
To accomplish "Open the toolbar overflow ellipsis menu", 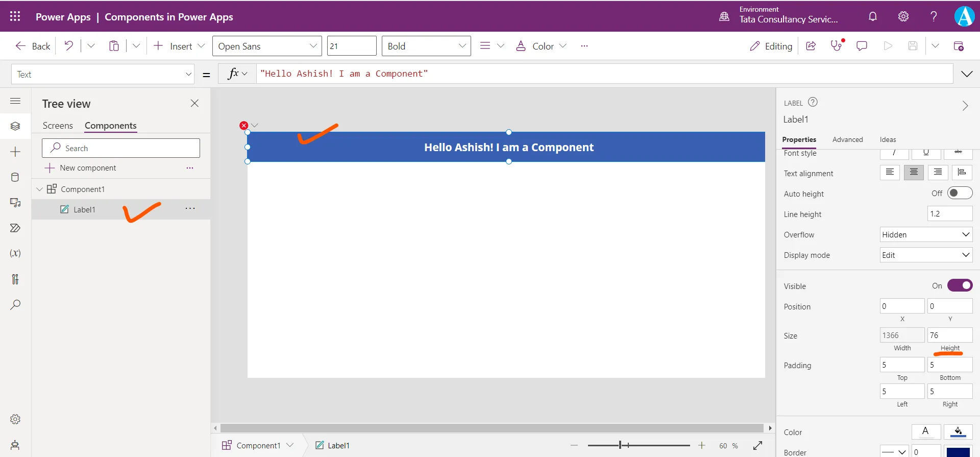I will [x=584, y=46].
